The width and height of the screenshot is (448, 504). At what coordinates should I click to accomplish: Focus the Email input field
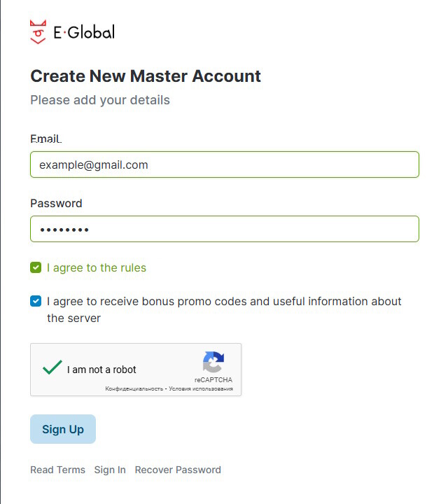click(x=224, y=164)
